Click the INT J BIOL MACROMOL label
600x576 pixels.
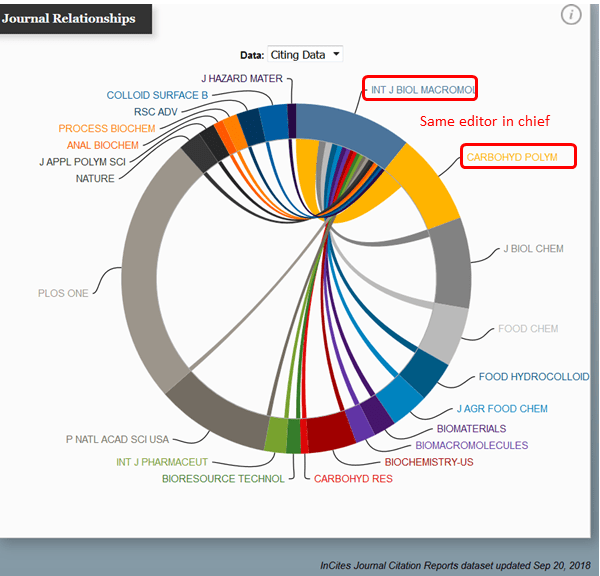418,90
